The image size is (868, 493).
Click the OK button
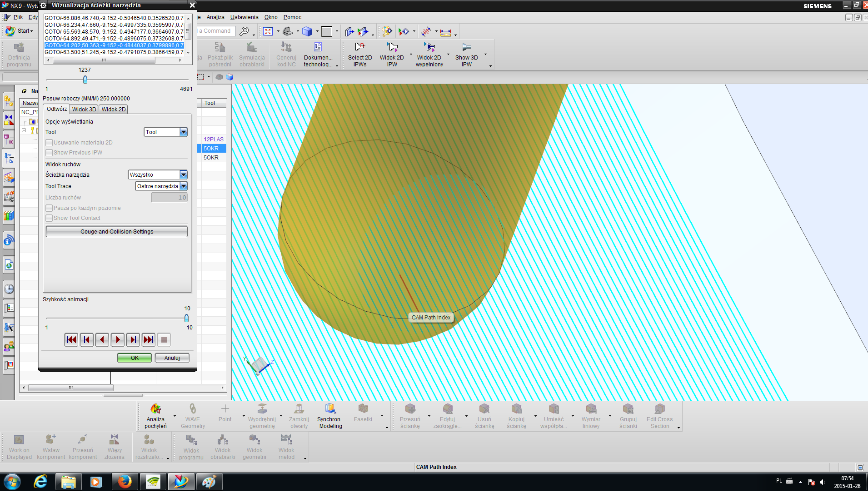point(135,358)
